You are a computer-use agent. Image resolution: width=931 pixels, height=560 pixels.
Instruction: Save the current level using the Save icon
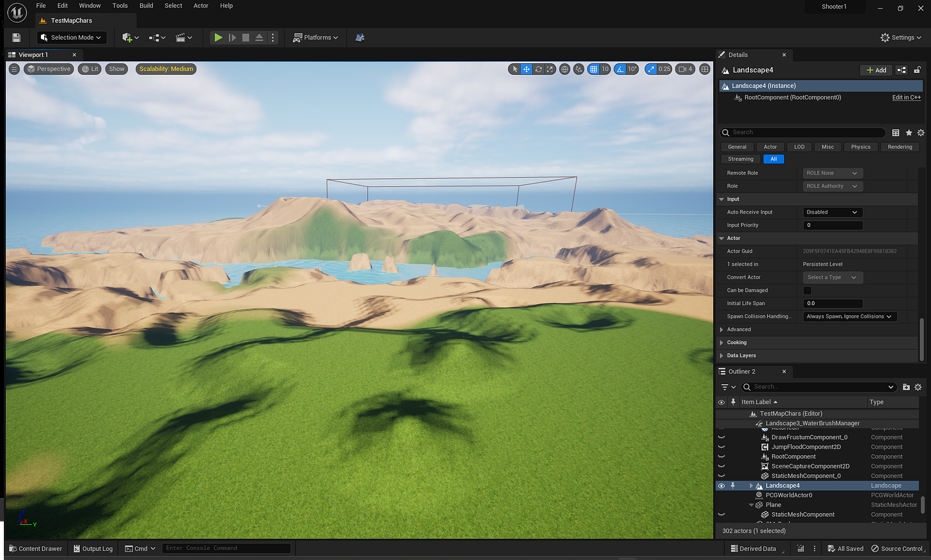(x=16, y=37)
